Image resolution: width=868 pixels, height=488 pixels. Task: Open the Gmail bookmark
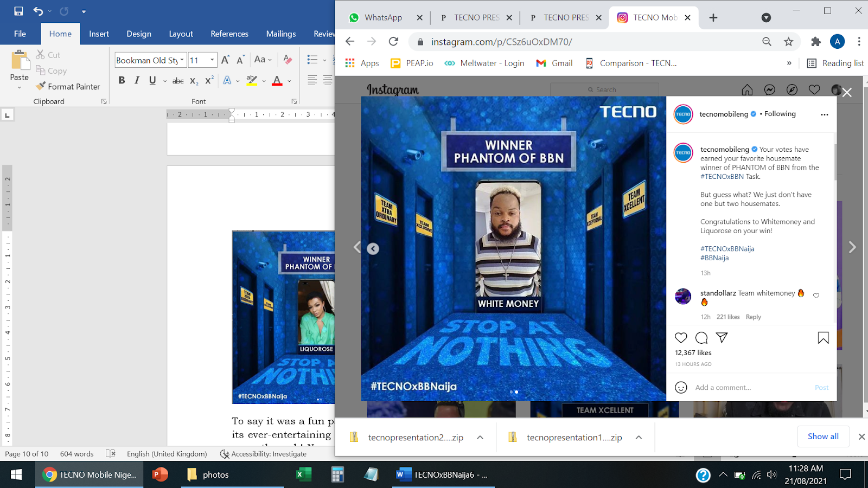(554, 63)
